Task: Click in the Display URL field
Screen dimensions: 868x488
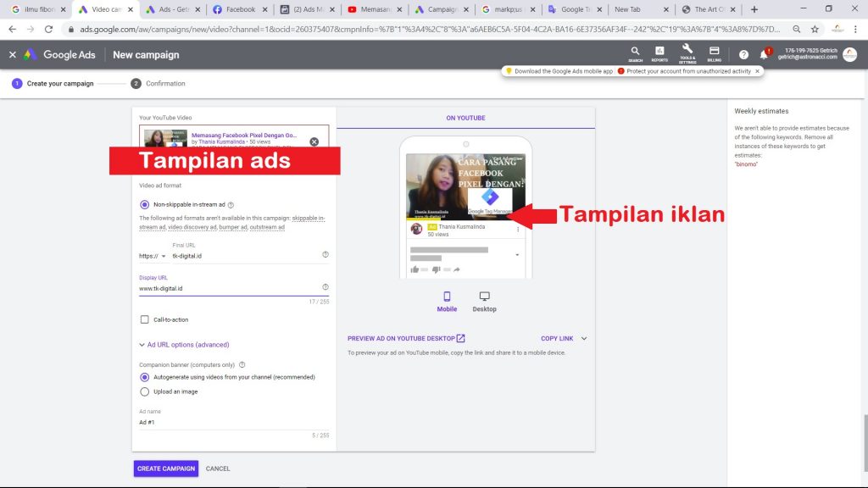Action: click(229, 288)
